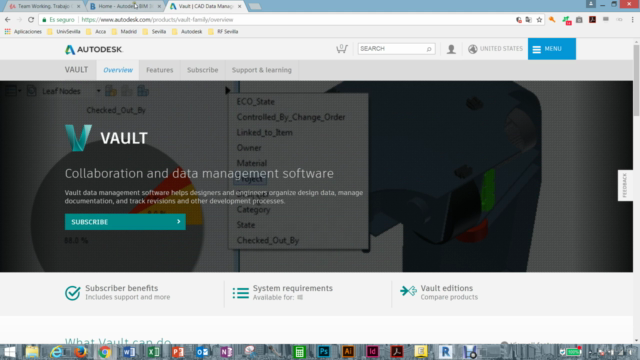The width and height of the screenshot is (640, 360).
Task: Open Photoshop from taskbar
Action: [x=324, y=352]
